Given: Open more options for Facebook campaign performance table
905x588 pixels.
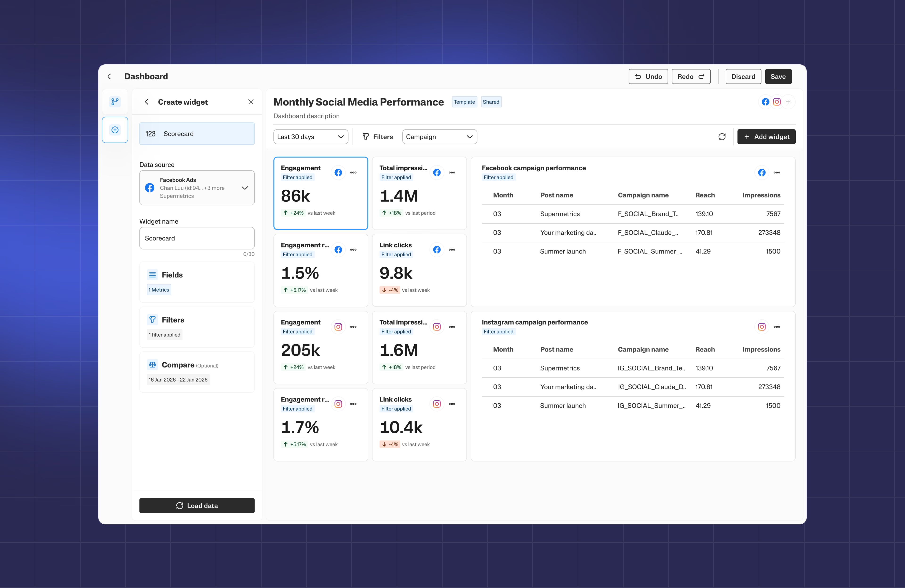Looking at the screenshot, I should [x=777, y=173].
